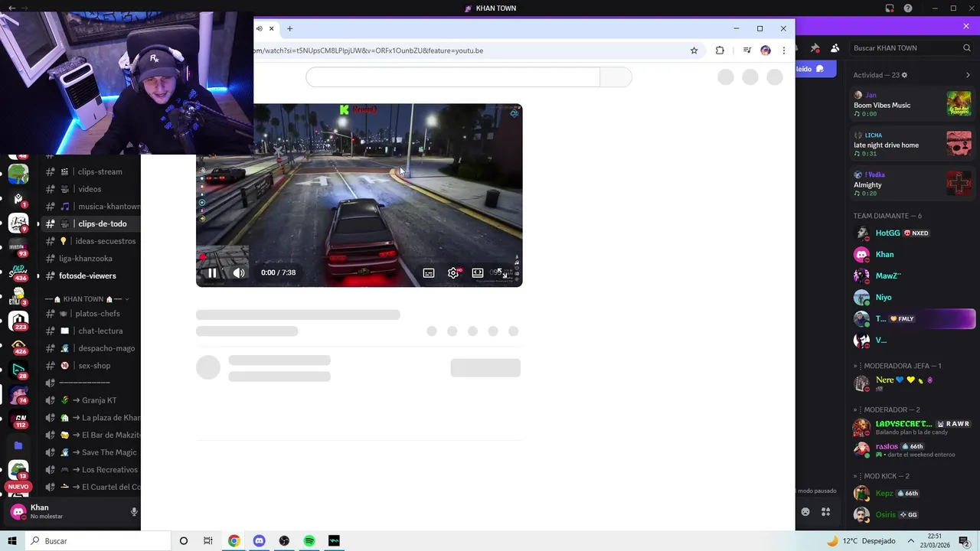Open member Niyo profile
This screenshot has width=980, height=551.
click(x=913, y=297)
